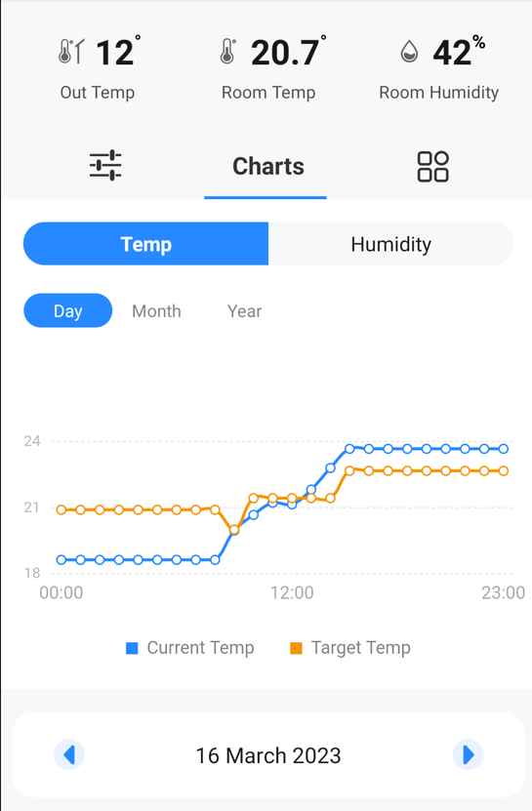Go to next day with right arrow
Image resolution: width=532 pixels, height=811 pixels.
tap(468, 754)
